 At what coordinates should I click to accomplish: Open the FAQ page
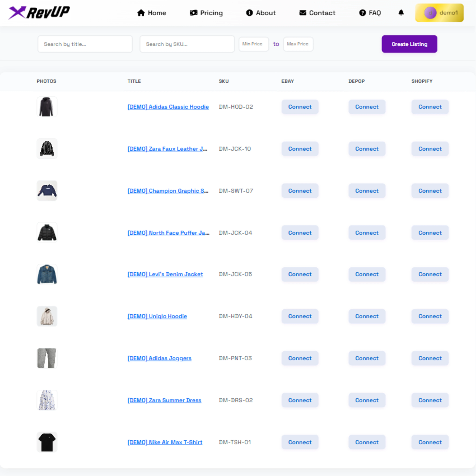point(370,13)
